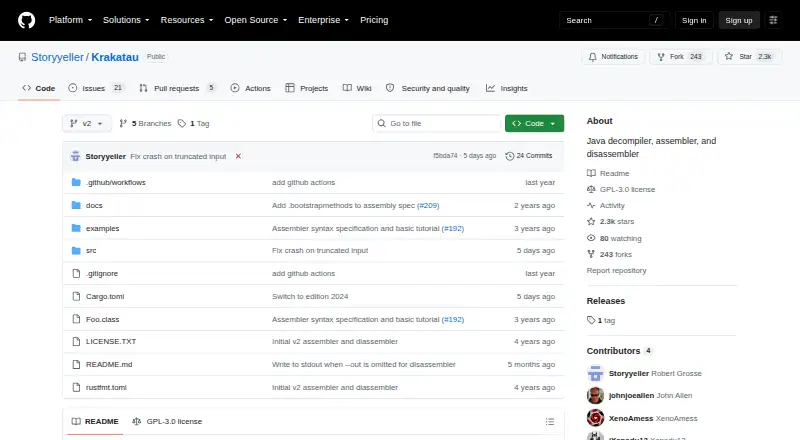Open the rustfmt.toml file
This screenshot has width=800, height=440.
tap(106, 387)
